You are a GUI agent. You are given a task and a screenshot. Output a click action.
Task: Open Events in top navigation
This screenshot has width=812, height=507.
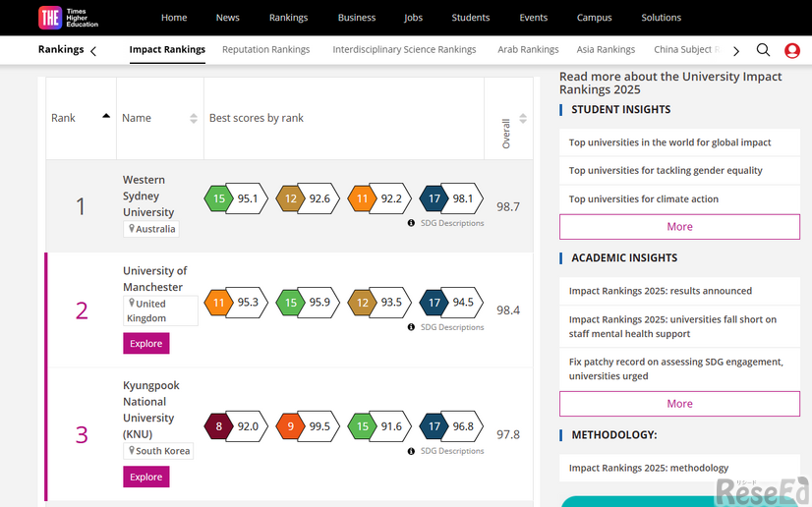click(534, 18)
